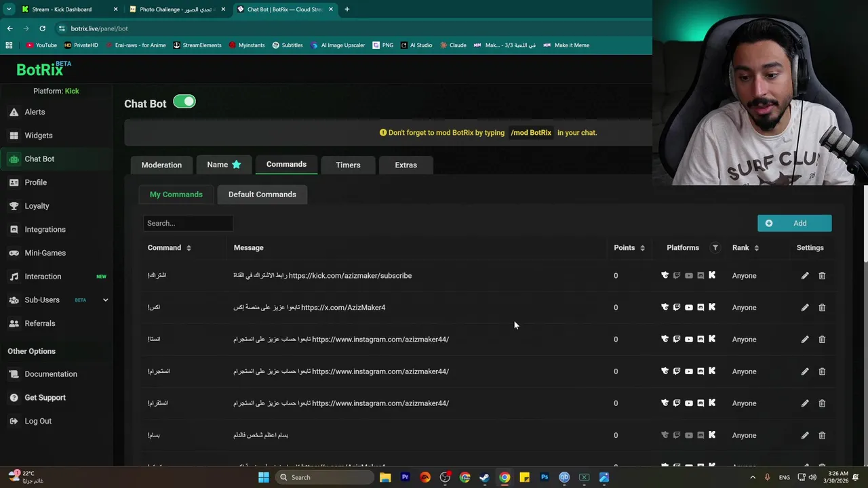
Task: Open Photoshop from the Windows taskbar
Action: point(544,477)
